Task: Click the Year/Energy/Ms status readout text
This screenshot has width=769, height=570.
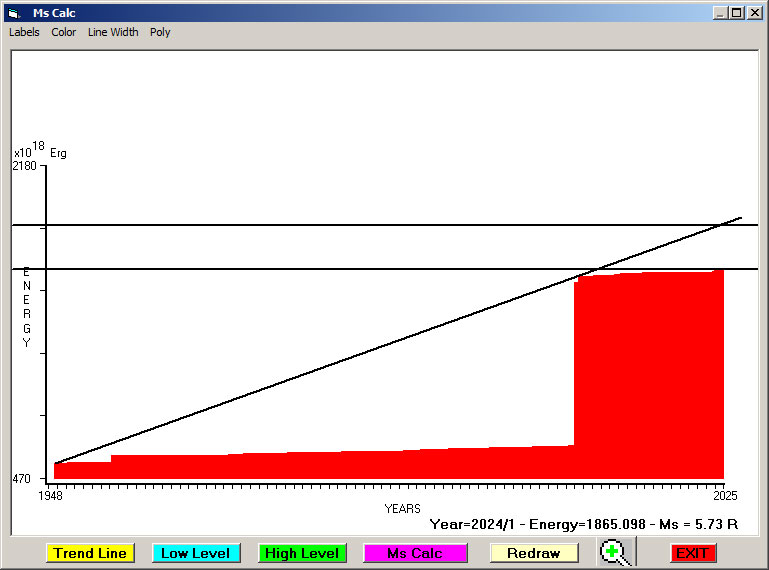Action: point(583,524)
